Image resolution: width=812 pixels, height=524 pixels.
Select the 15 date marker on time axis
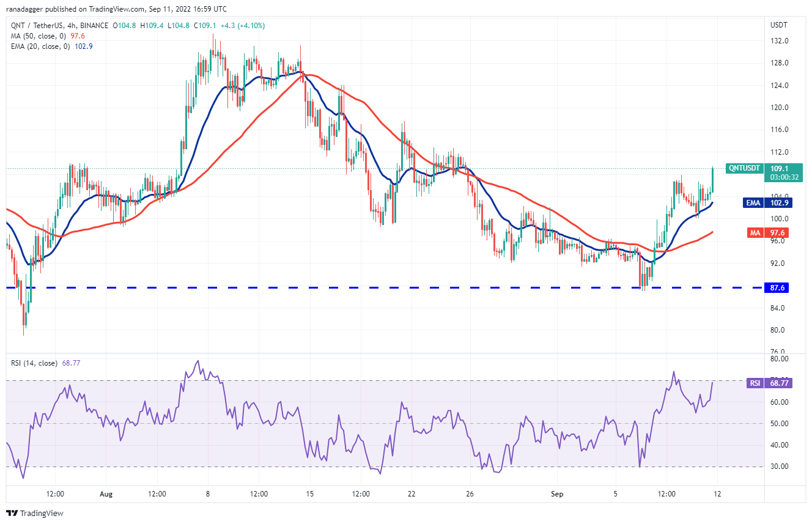tap(310, 493)
